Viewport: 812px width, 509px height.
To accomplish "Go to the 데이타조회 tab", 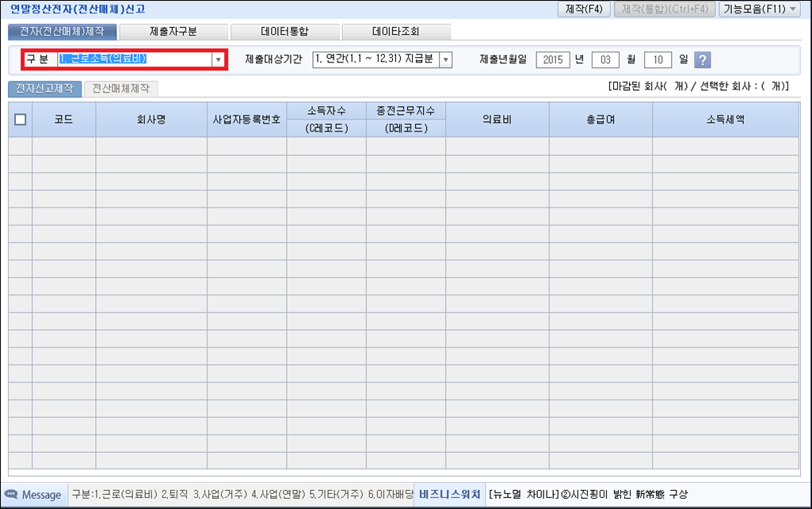I will pos(395,32).
